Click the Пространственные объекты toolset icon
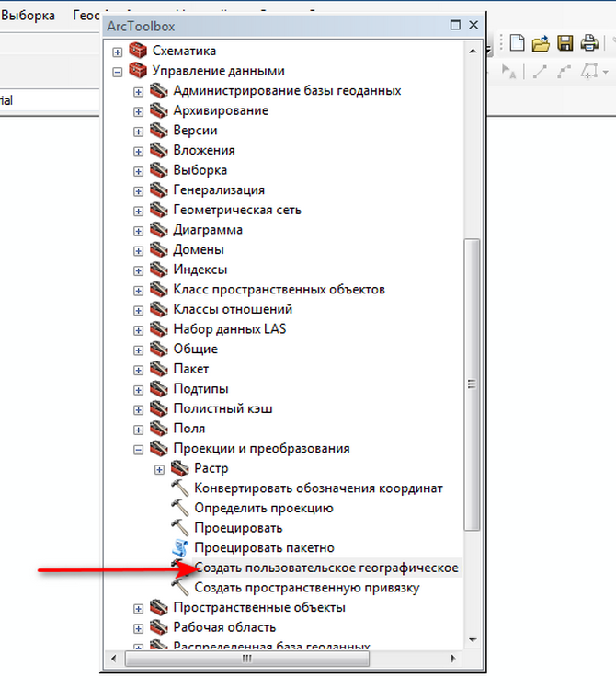 tap(158, 608)
